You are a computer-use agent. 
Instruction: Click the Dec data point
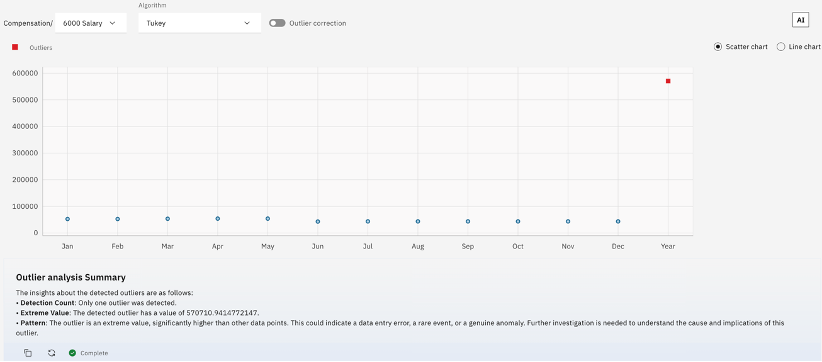[618, 222]
